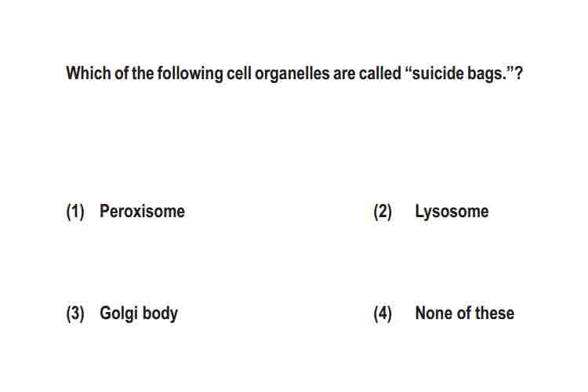Click the question text about suicide bags
The width and height of the screenshot is (588, 392).
click(x=294, y=74)
